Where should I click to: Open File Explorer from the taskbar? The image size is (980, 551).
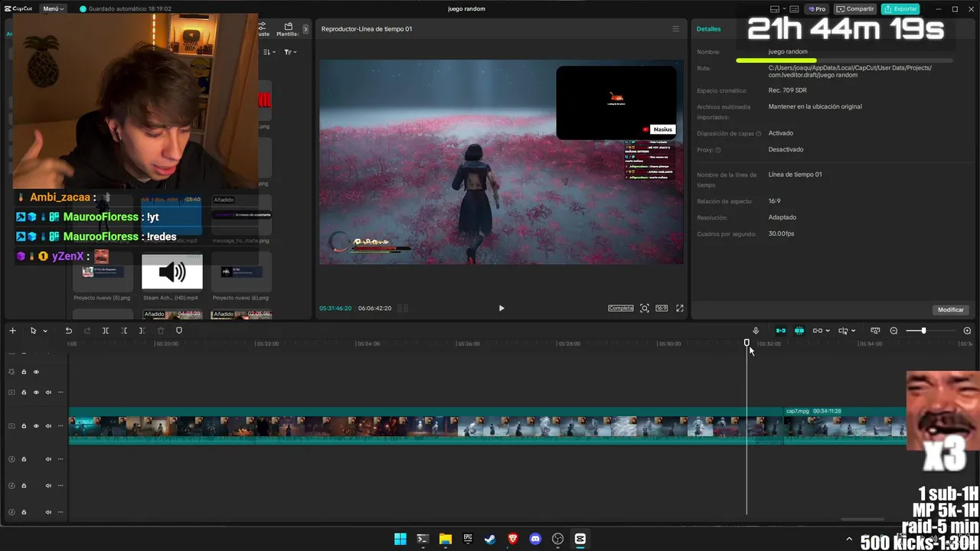pyautogui.click(x=445, y=539)
